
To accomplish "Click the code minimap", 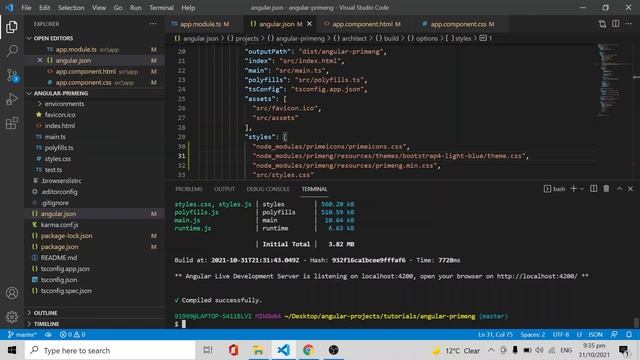I will pos(610,80).
